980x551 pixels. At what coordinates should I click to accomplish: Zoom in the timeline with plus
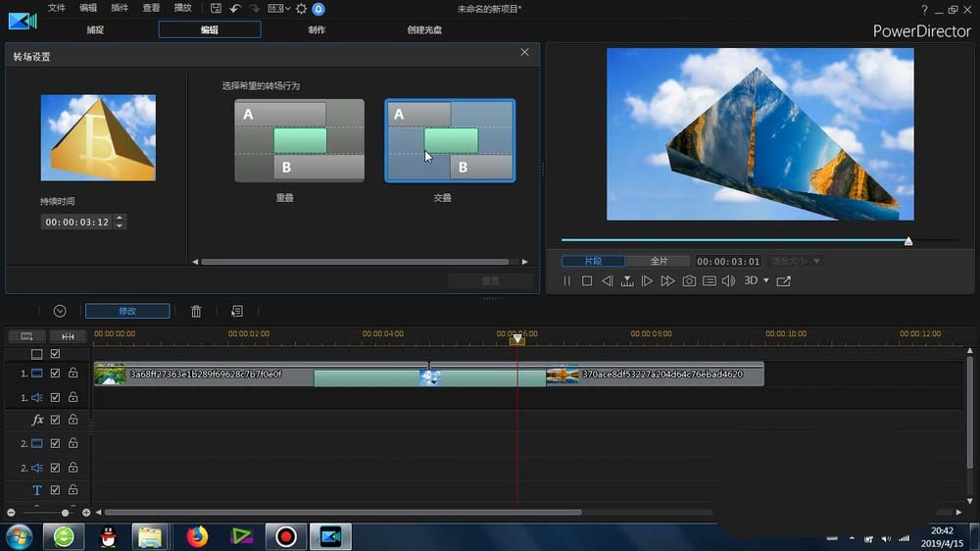86,513
